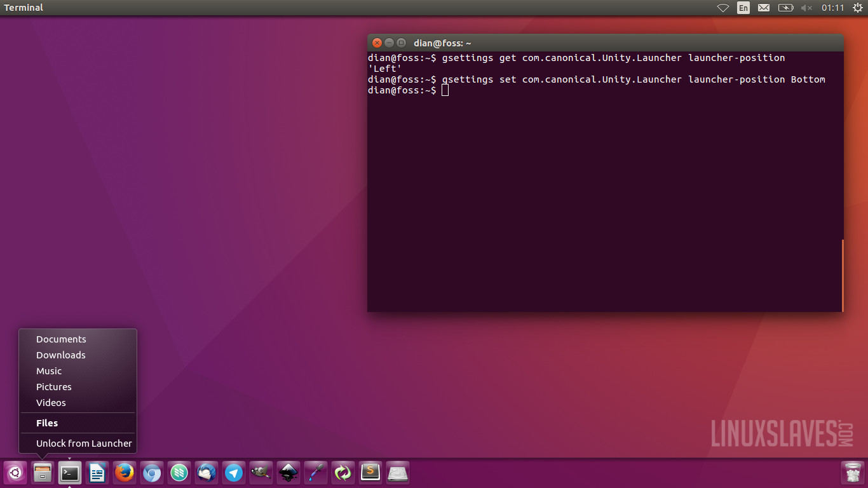Click the 'Left' output line in the terminal
The height and width of the screenshot is (488, 868).
(384, 69)
